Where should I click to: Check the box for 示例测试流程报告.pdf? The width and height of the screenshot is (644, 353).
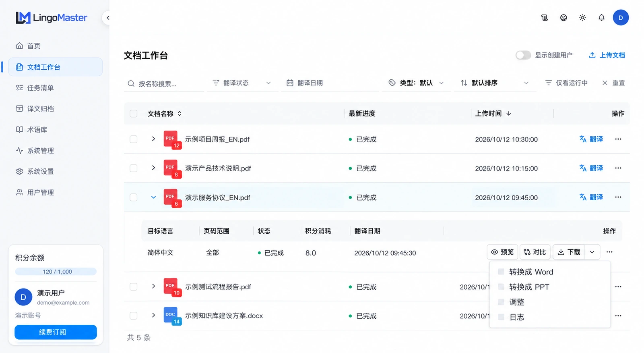(x=134, y=287)
